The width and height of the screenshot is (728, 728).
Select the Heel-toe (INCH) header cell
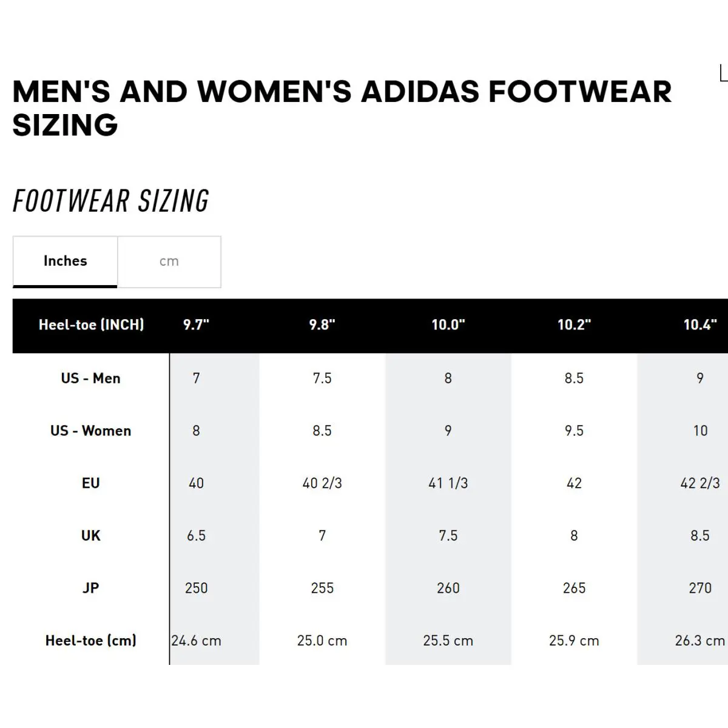91,325
